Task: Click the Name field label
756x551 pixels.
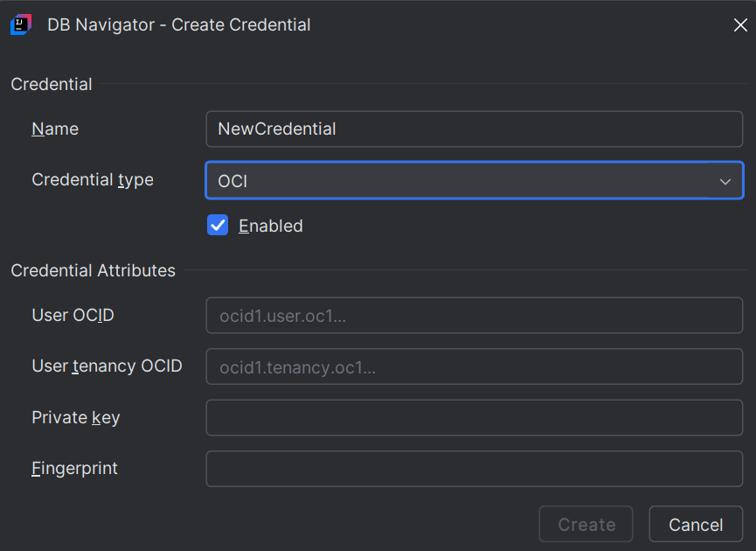Action: coord(55,129)
